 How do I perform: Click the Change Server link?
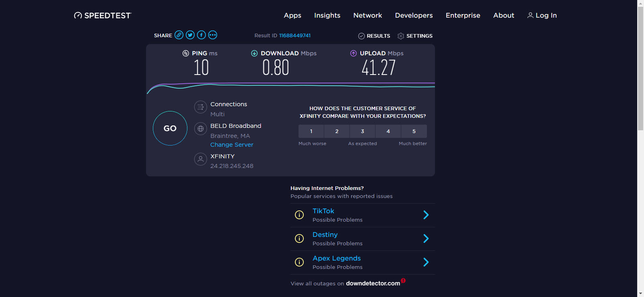click(232, 145)
